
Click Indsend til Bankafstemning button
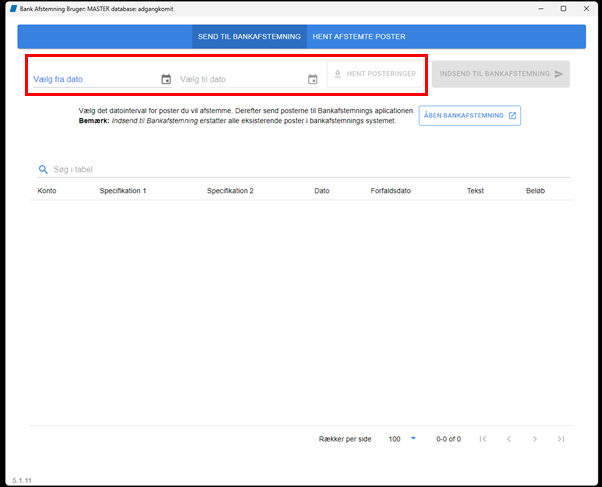coord(501,74)
